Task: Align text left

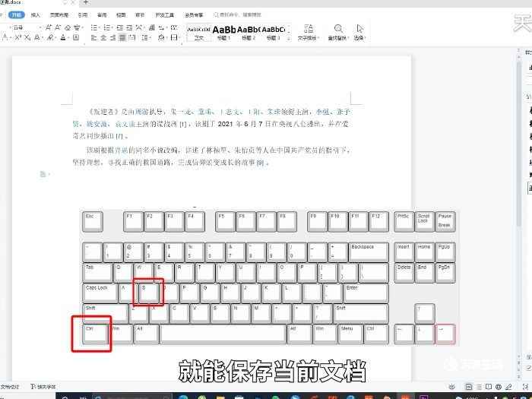Action: pyautogui.click(x=94, y=38)
